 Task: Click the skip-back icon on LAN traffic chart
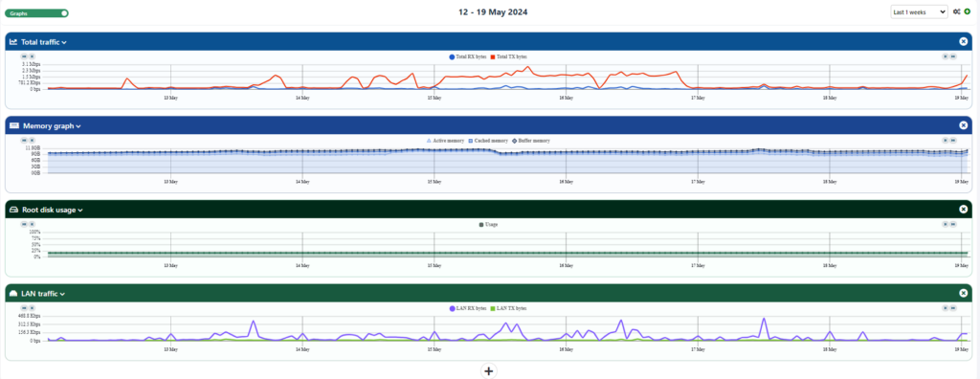(x=24, y=308)
